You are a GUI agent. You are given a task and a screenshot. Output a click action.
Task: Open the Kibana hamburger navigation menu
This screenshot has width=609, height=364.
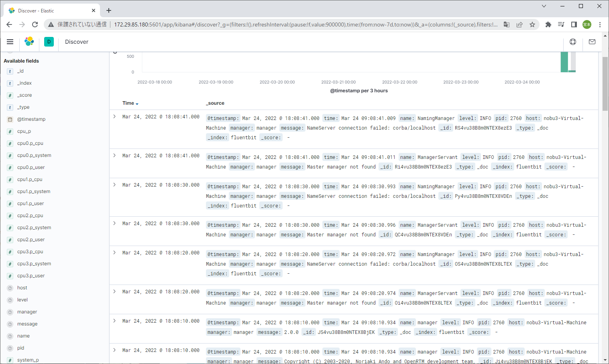(x=10, y=42)
